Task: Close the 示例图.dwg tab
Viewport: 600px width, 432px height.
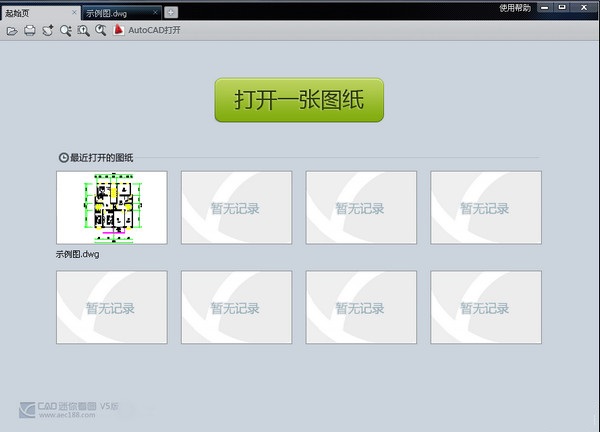Action: tap(155, 13)
